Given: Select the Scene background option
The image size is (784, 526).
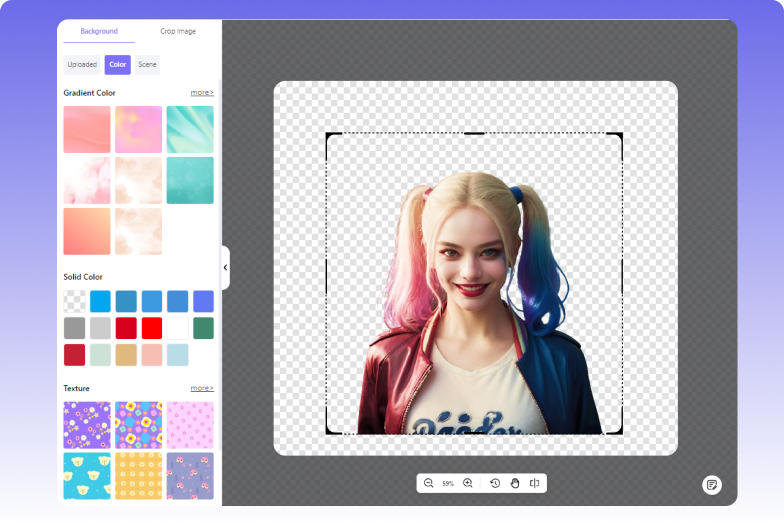Looking at the screenshot, I should tap(147, 64).
